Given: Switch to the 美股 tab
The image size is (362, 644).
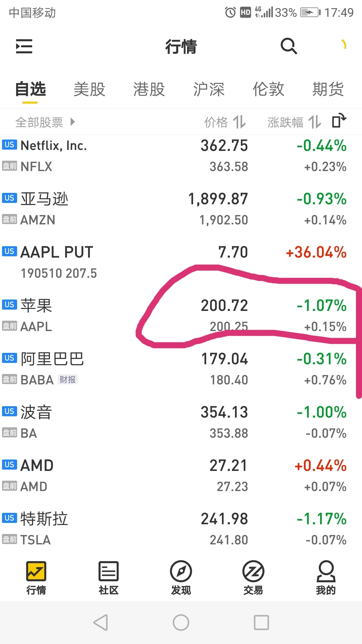Looking at the screenshot, I should coord(89,89).
